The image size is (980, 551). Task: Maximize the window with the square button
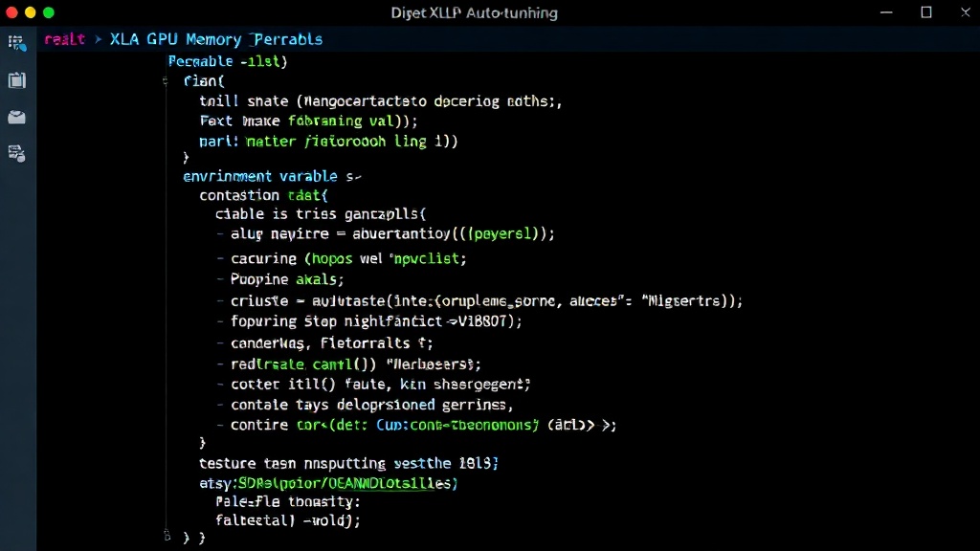click(926, 12)
